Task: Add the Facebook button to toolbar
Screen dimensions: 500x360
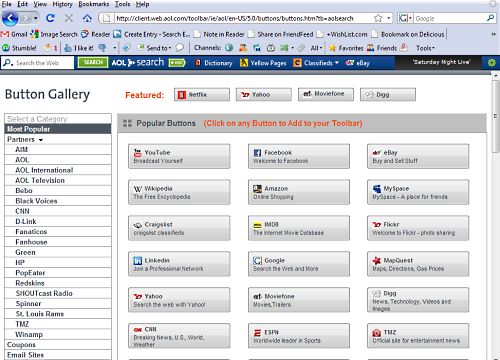Action: coord(299,156)
